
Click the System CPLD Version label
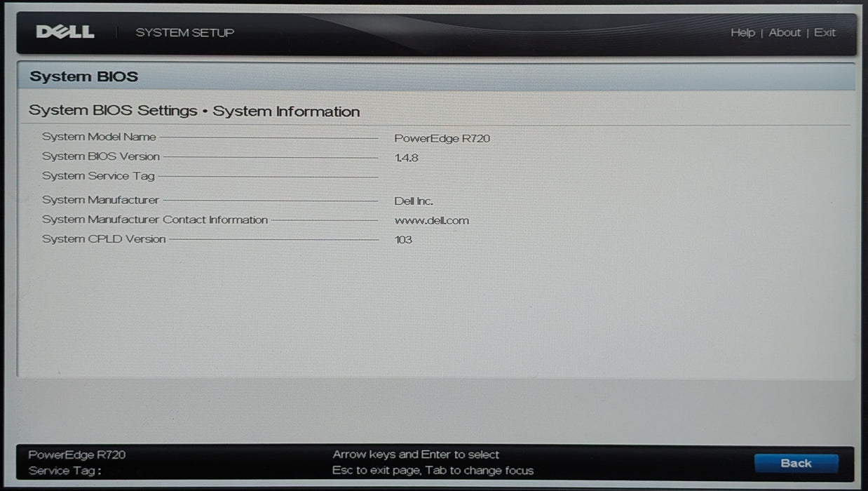point(104,239)
